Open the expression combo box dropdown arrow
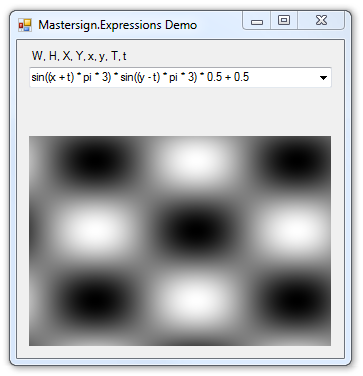This screenshot has width=363, height=376. click(x=323, y=78)
